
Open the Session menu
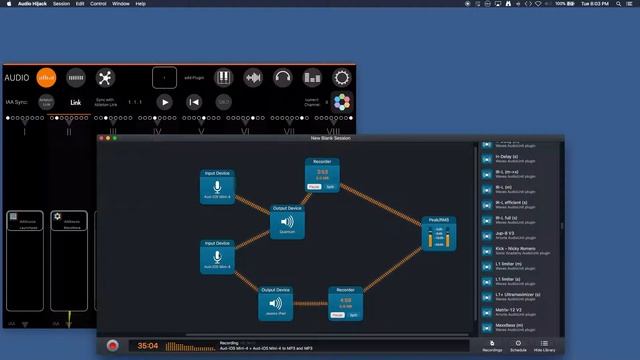click(61, 4)
